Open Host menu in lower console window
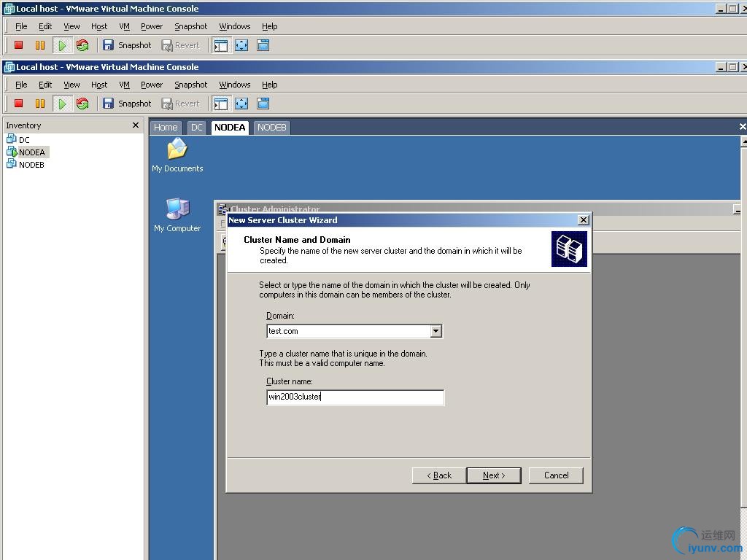The image size is (747, 560). (x=99, y=85)
